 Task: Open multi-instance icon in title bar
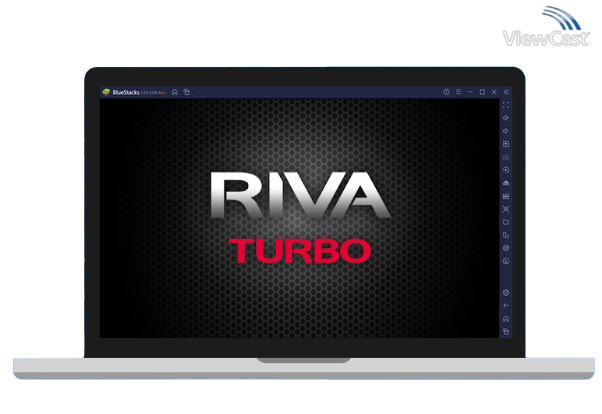click(187, 92)
